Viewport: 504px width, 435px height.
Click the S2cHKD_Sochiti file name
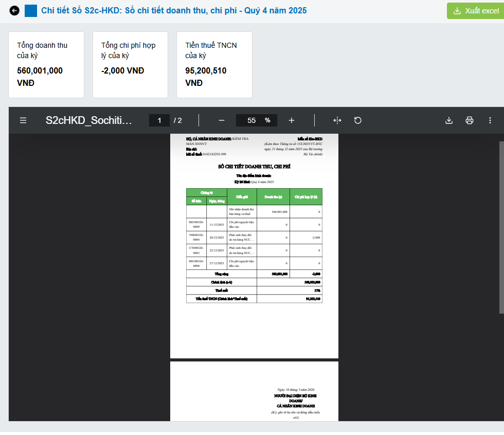pos(89,120)
